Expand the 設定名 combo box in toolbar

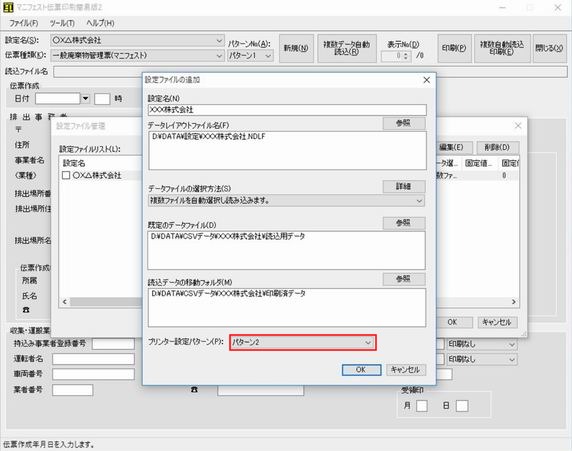[x=219, y=40]
